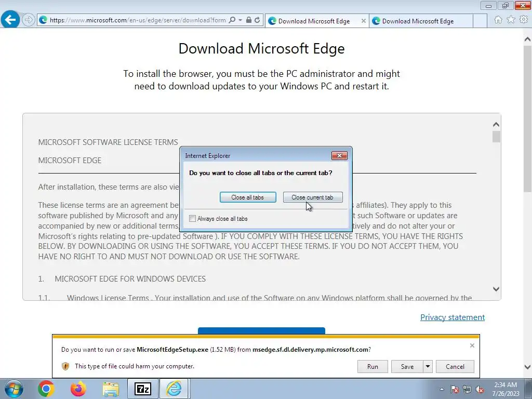This screenshot has width=532, height=399.
Task: Close the first Download Microsoft Edge tab
Action: (x=363, y=21)
